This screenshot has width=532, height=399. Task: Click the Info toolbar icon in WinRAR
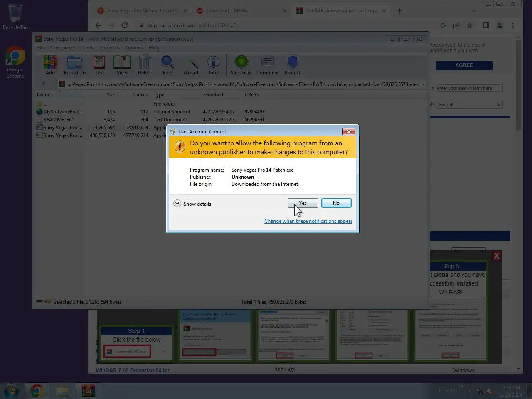(213, 65)
